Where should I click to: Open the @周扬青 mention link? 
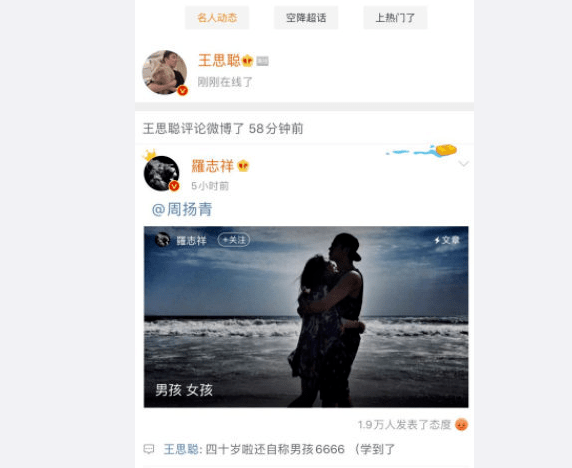click(x=182, y=209)
